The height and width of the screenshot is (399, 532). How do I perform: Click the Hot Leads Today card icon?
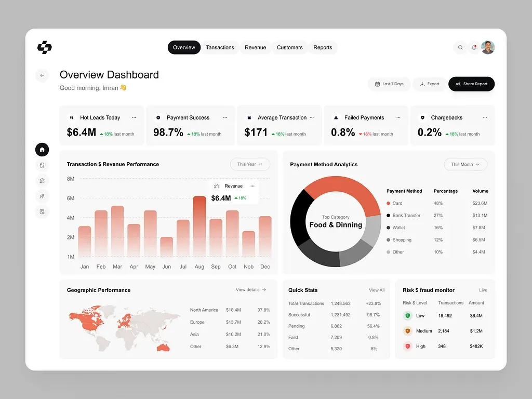click(x=72, y=117)
